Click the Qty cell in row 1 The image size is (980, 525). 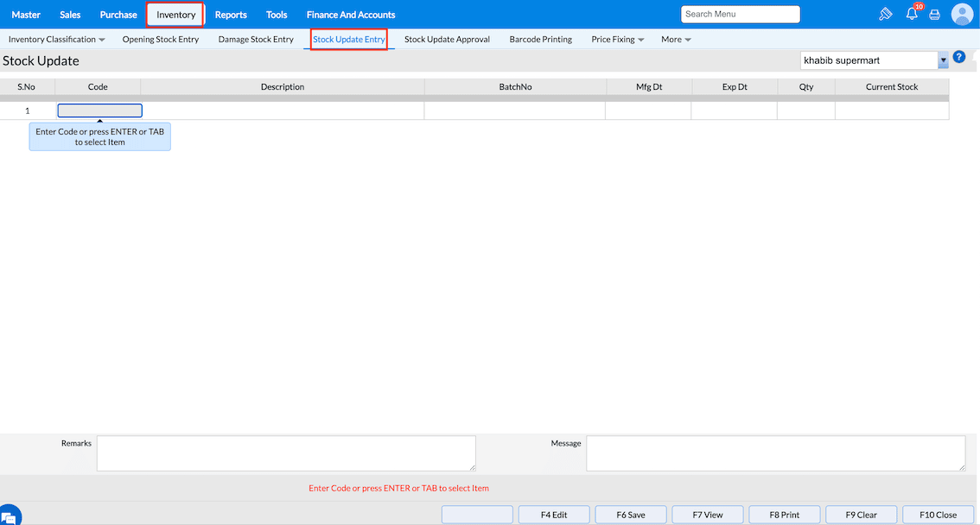(x=806, y=111)
